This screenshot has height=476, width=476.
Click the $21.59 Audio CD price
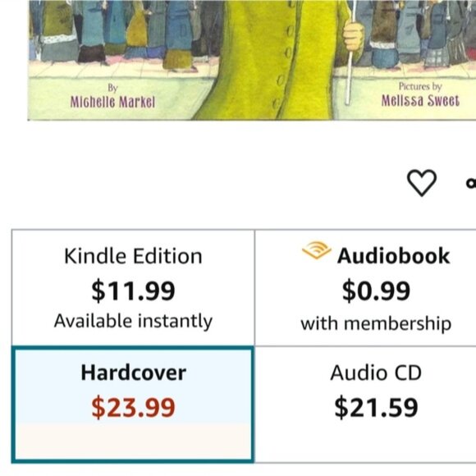point(376,407)
